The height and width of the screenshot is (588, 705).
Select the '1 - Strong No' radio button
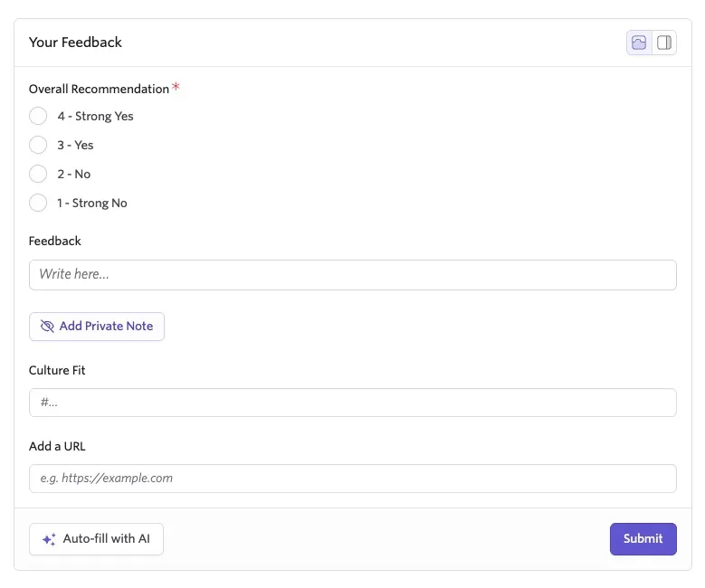click(38, 203)
